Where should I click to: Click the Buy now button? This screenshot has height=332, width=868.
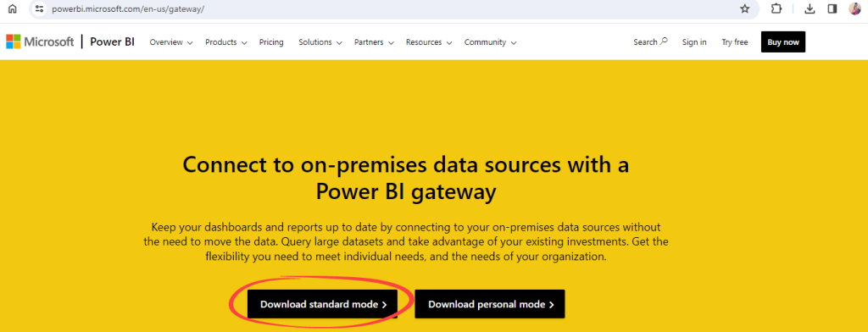click(x=783, y=42)
